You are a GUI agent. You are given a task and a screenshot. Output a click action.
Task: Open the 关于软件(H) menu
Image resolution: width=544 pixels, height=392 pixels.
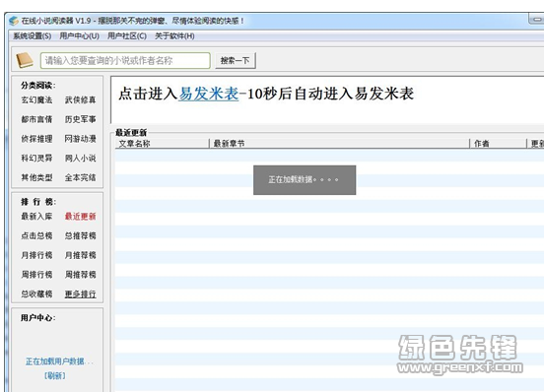click(x=174, y=36)
